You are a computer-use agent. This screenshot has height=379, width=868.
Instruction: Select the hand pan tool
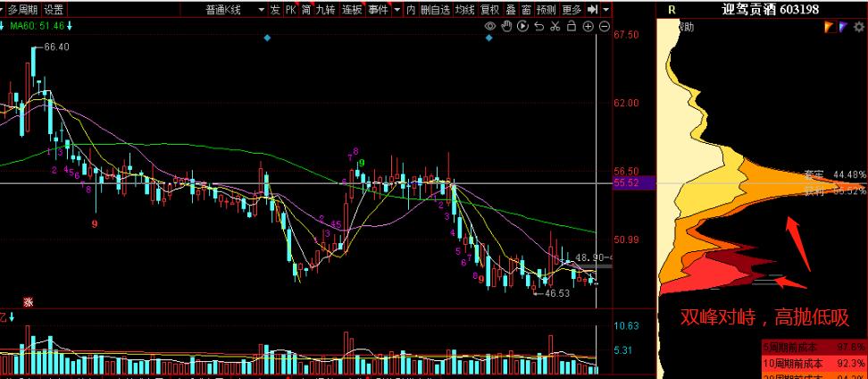click(506, 27)
